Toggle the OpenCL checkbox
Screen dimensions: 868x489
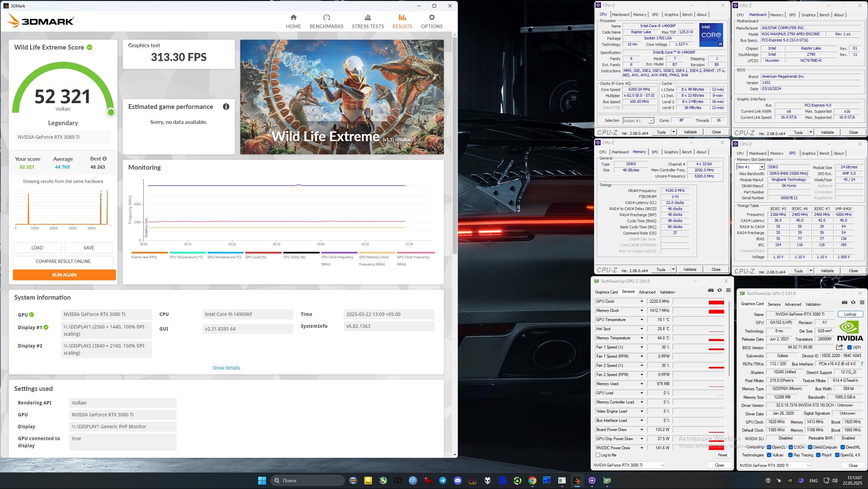769,447
